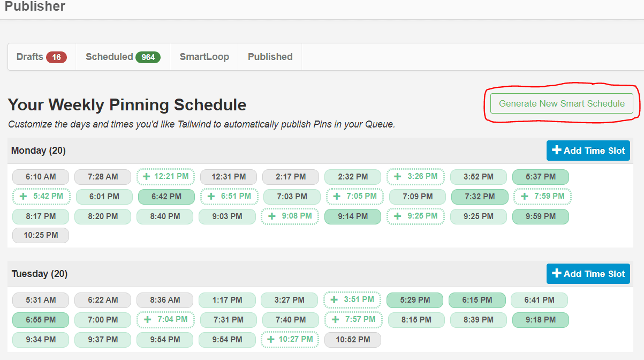Select the 8:20 PM slot on Monday
This screenshot has width=644, height=360.
(x=103, y=216)
